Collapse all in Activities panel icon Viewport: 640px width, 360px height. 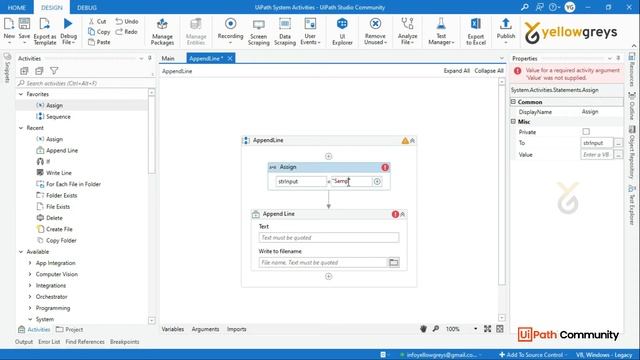coord(39,71)
